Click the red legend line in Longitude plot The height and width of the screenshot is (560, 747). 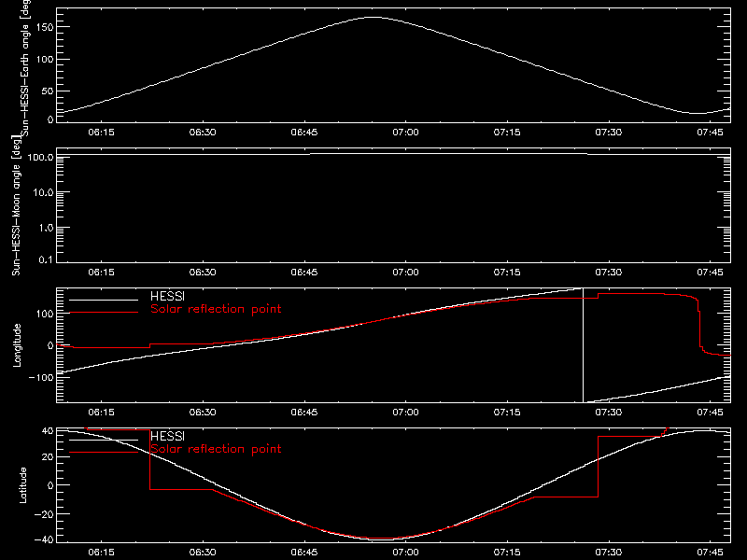[104, 313]
